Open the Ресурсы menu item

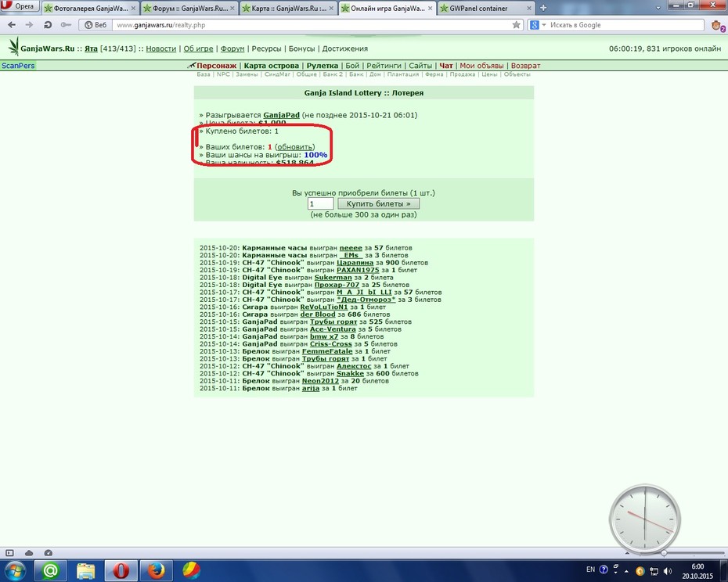266,48
